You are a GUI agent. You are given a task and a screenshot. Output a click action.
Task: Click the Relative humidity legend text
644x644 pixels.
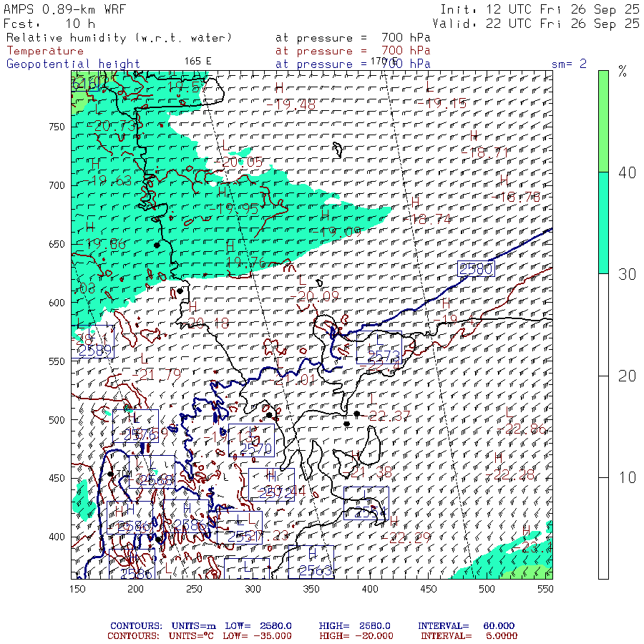(119, 38)
